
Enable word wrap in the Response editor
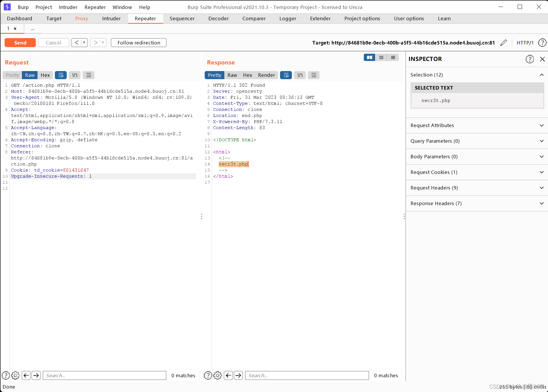click(x=286, y=75)
